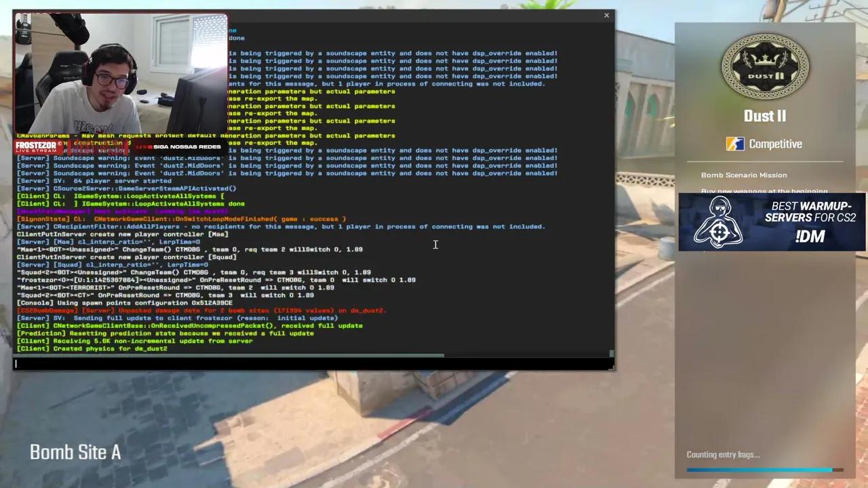Click the 'GameServerSteamAPIActivated()' log line
Screen dimensions: 868x488
click(127, 188)
